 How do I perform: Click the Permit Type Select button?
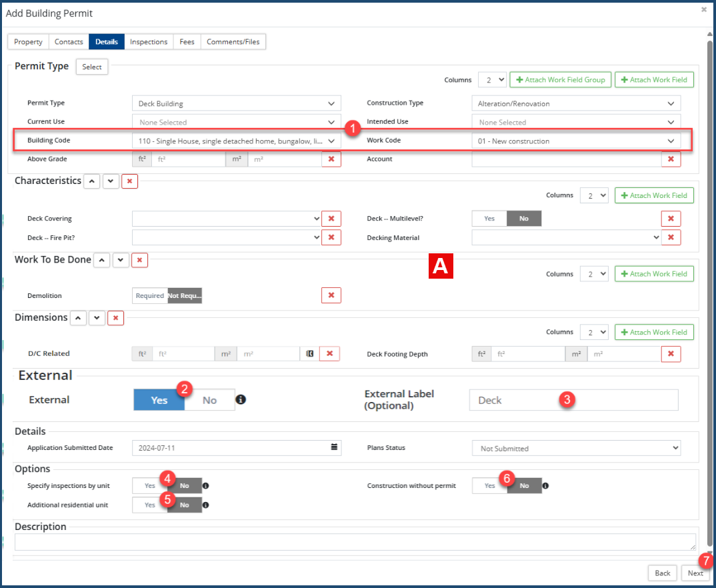click(92, 67)
